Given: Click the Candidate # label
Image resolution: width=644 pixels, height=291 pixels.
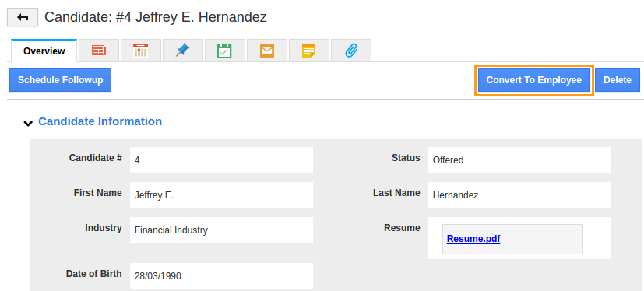Looking at the screenshot, I should [95, 158].
